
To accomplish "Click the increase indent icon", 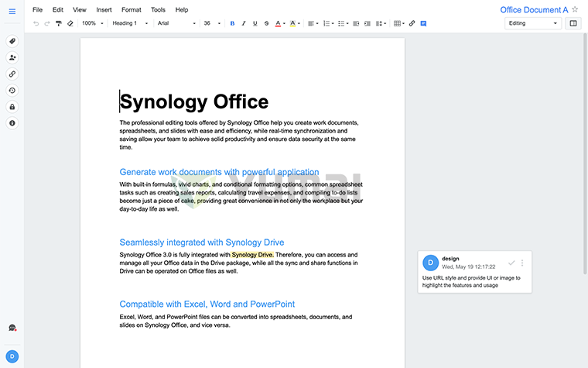I will coord(367,24).
